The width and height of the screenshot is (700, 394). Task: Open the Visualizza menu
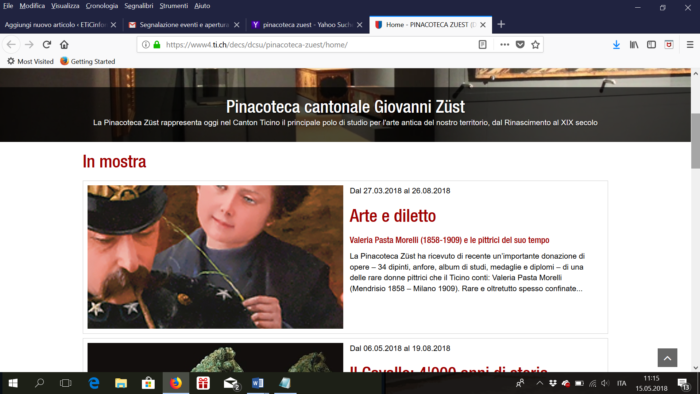tap(65, 6)
